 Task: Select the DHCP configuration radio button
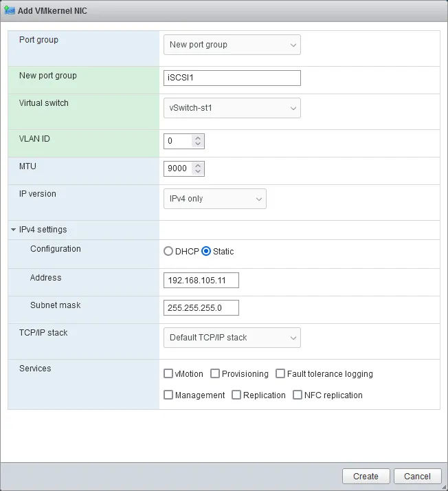click(168, 252)
